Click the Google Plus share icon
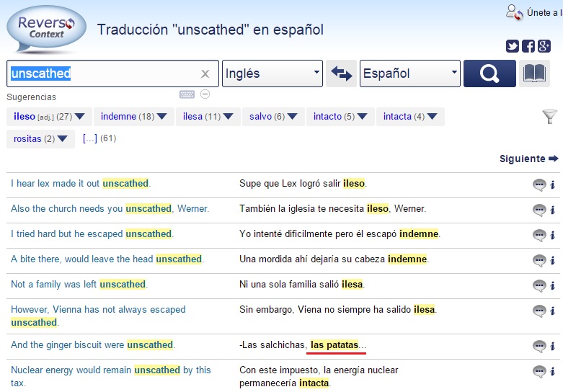563x392 pixels. point(544,46)
